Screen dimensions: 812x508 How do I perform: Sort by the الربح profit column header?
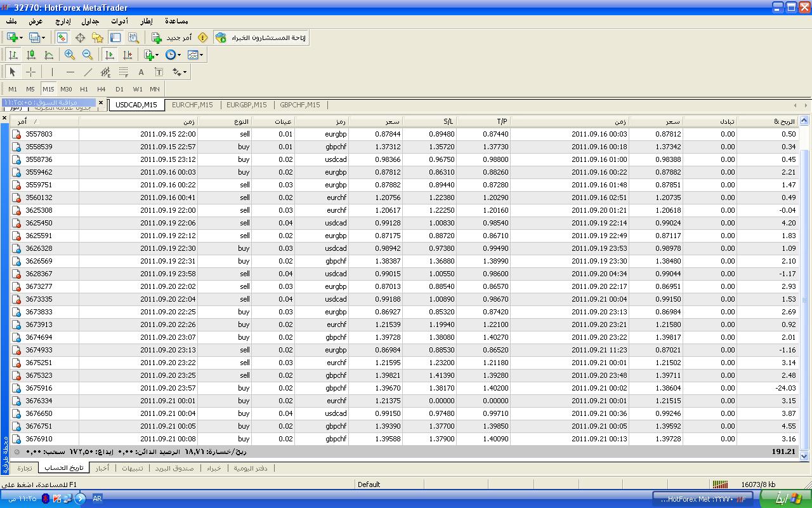[767, 121]
